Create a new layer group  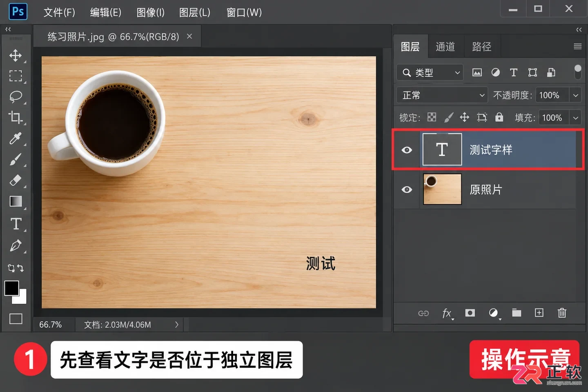pos(517,313)
